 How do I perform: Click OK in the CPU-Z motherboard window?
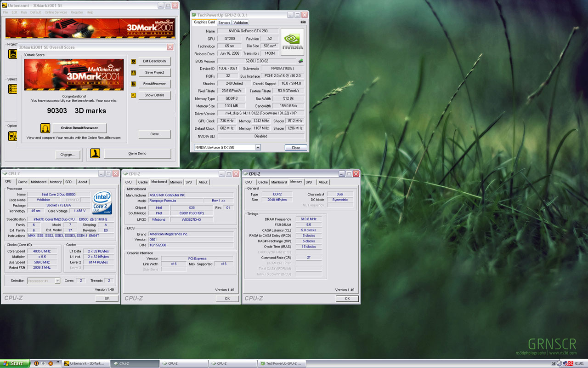click(227, 299)
